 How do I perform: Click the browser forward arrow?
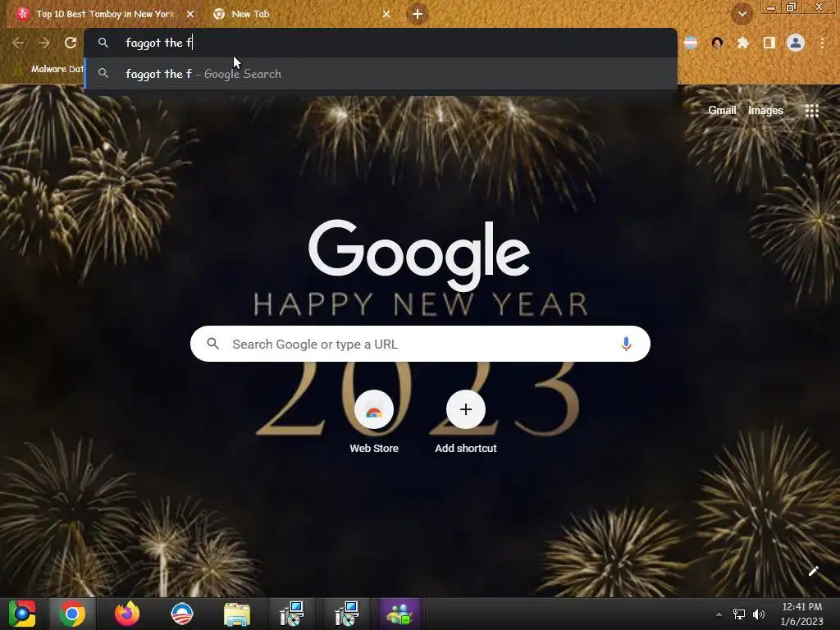pyautogui.click(x=44, y=43)
